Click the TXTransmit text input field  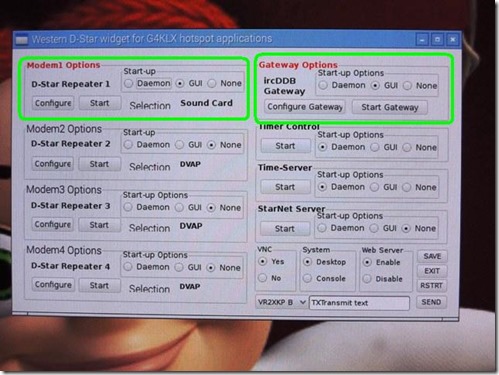click(x=359, y=303)
